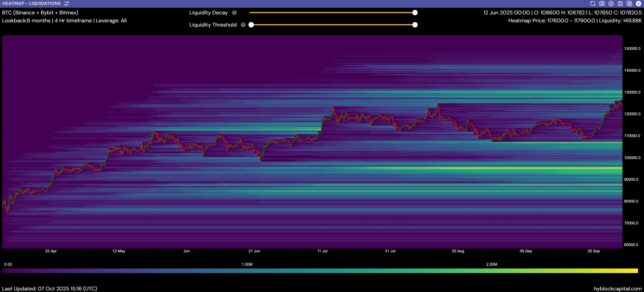This screenshot has height=292, width=644.
Task: Click the Lookback and timeframe label
Action: tap(64, 21)
